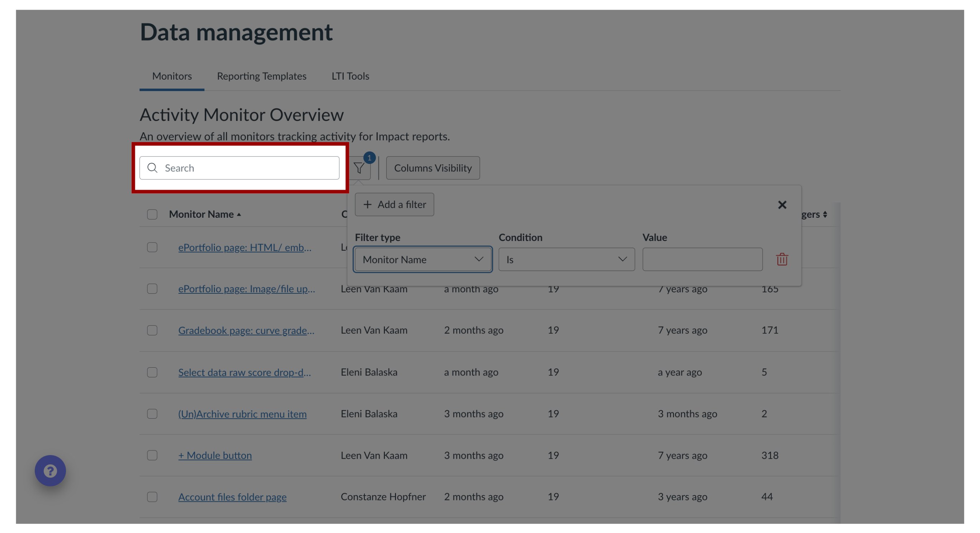Check the Account files folder page row

(x=152, y=496)
